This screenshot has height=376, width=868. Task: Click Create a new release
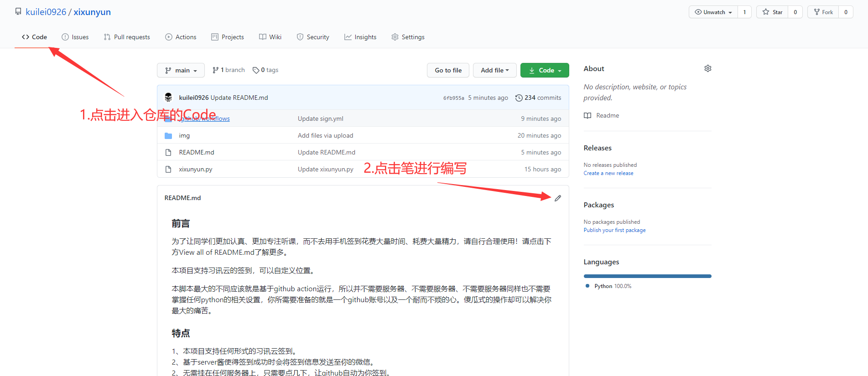coord(608,173)
